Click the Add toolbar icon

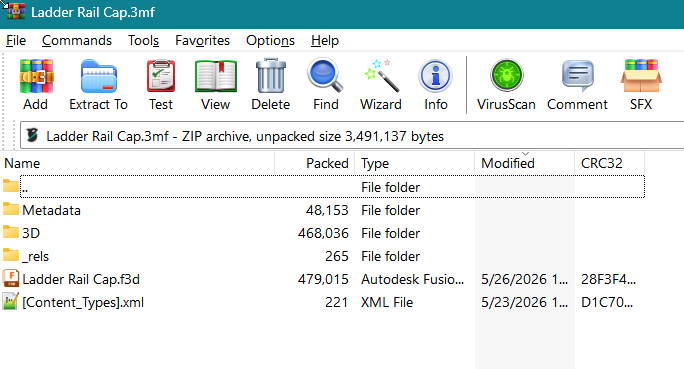[x=36, y=76]
